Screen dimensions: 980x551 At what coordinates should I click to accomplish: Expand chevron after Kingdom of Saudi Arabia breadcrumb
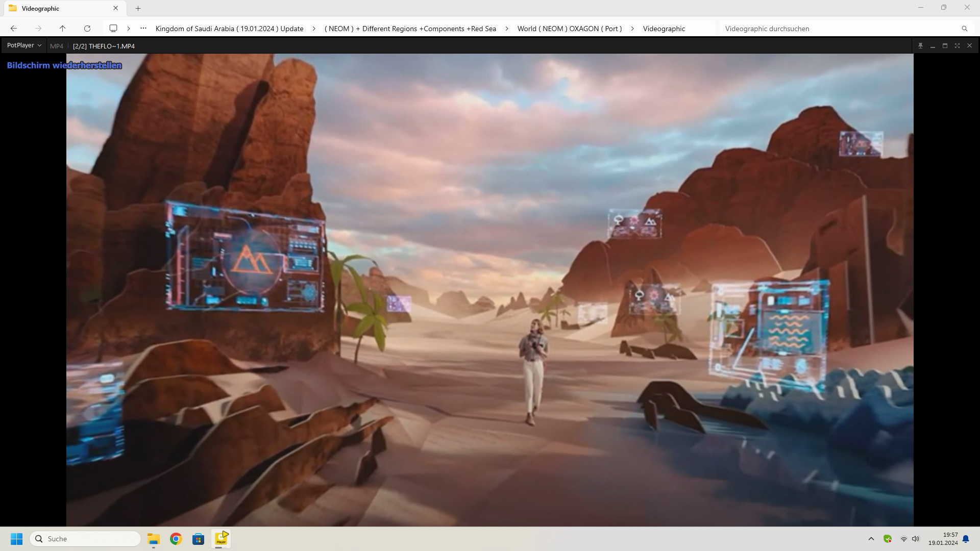tap(314, 29)
